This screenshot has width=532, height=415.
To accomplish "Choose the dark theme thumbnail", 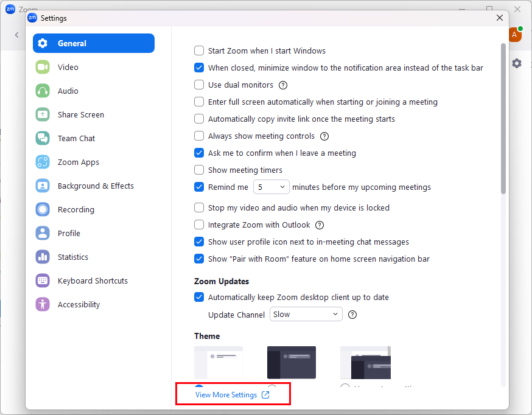I will (291, 363).
